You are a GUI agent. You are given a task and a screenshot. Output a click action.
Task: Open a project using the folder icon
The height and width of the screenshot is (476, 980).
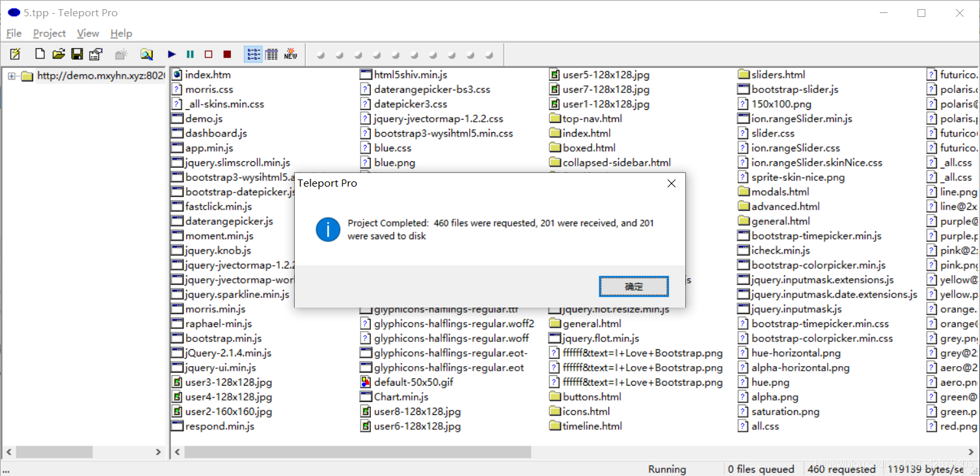click(59, 55)
